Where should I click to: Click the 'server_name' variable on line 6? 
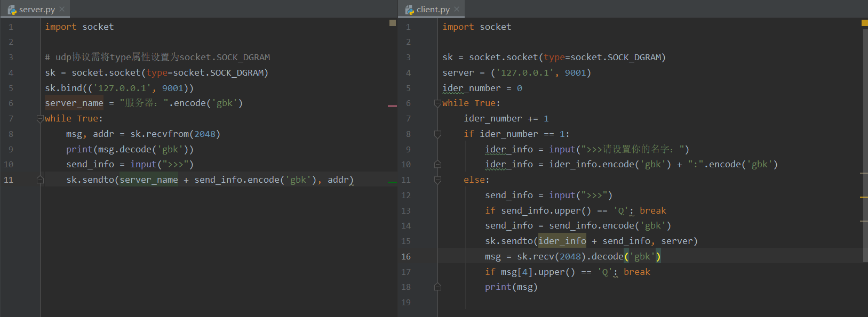[74, 103]
